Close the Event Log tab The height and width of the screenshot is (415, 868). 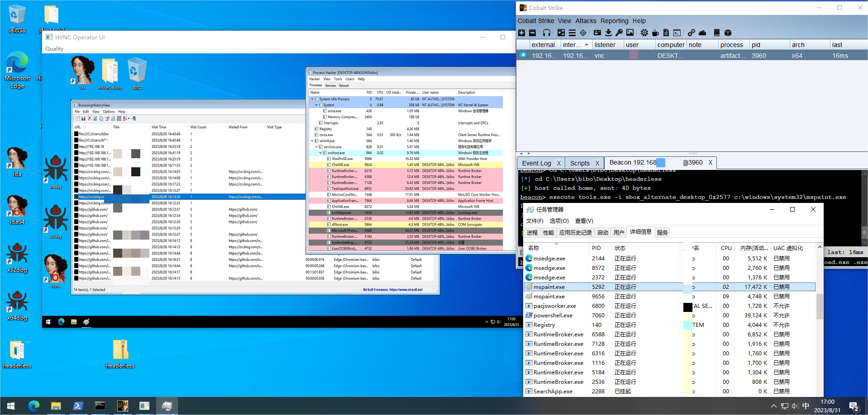tap(559, 163)
